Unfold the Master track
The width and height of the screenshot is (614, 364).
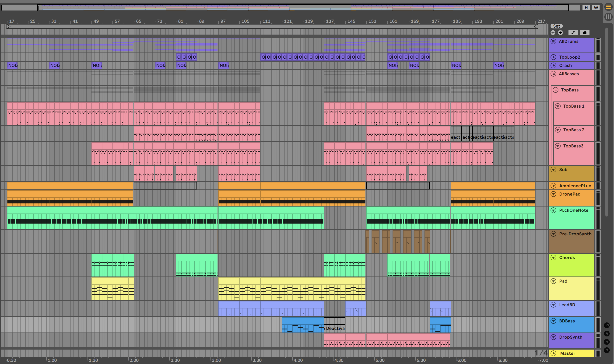[x=553, y=353]
